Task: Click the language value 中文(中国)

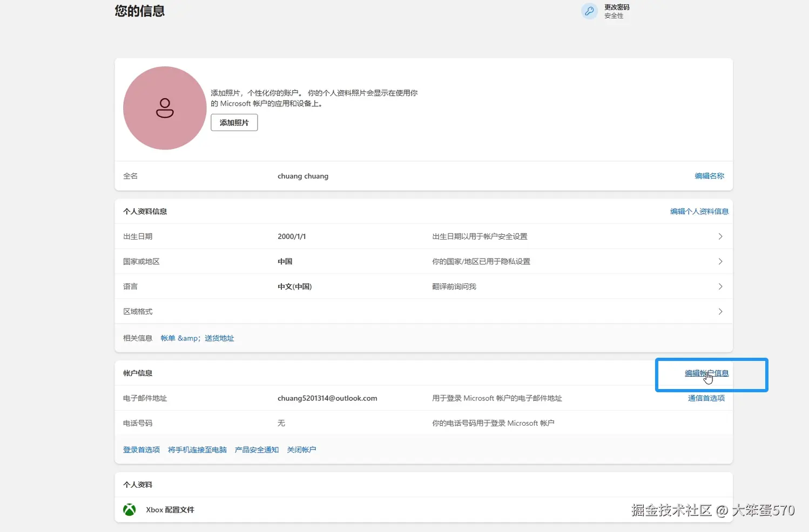Action: click(x=295, y=287)
